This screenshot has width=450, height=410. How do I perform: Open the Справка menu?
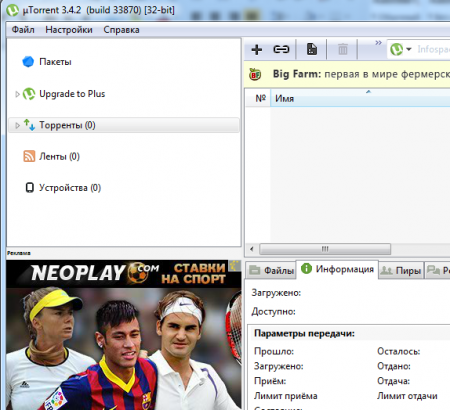pos(121,30)
